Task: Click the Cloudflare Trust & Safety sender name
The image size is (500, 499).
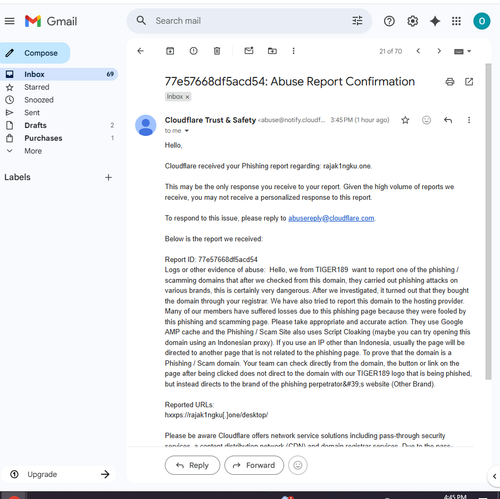Action: coord(210,120)
